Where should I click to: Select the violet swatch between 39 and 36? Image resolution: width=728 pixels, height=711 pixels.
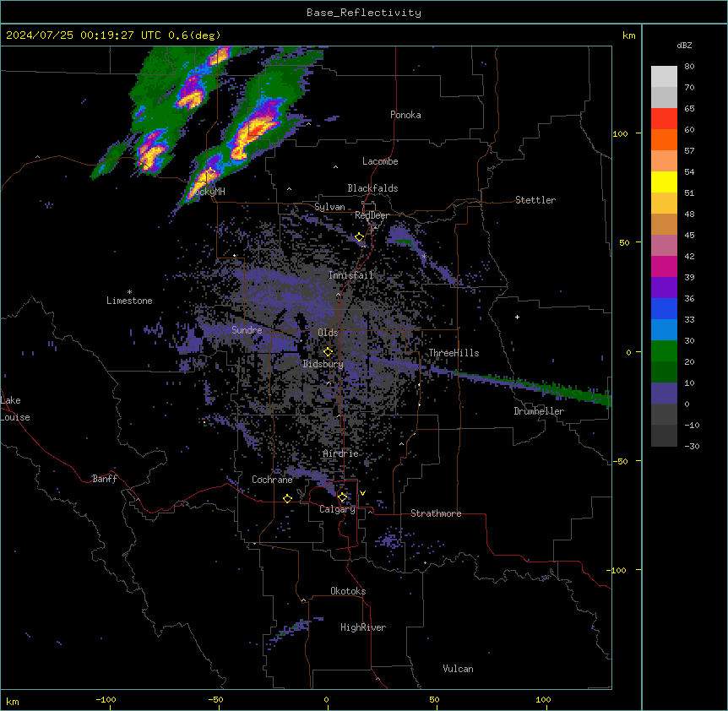click(x=664, y=288)
